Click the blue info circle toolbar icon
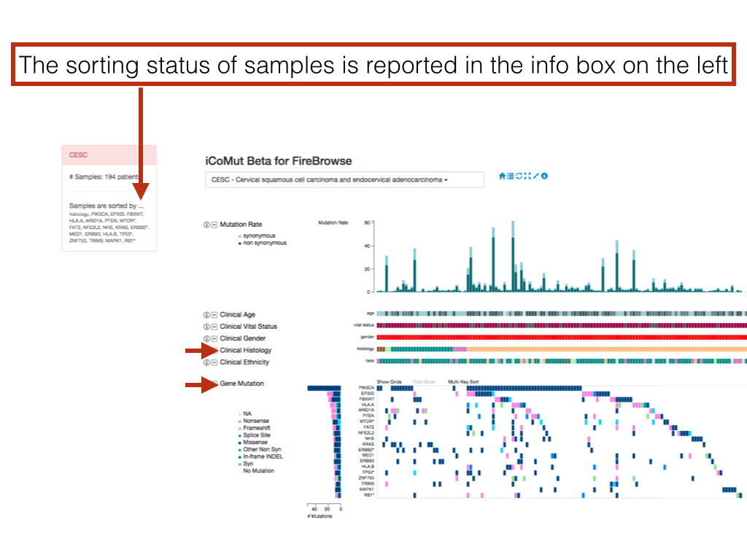 click(544, 176)
